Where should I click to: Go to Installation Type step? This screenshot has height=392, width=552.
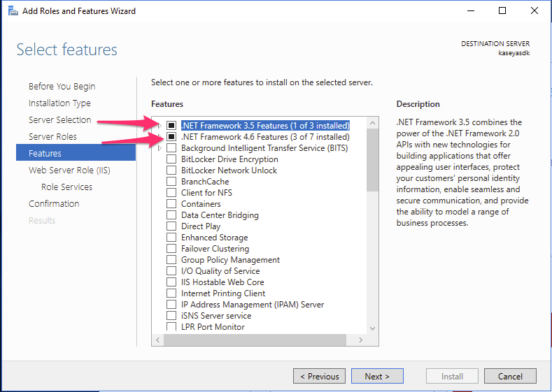tap(59, 103)
